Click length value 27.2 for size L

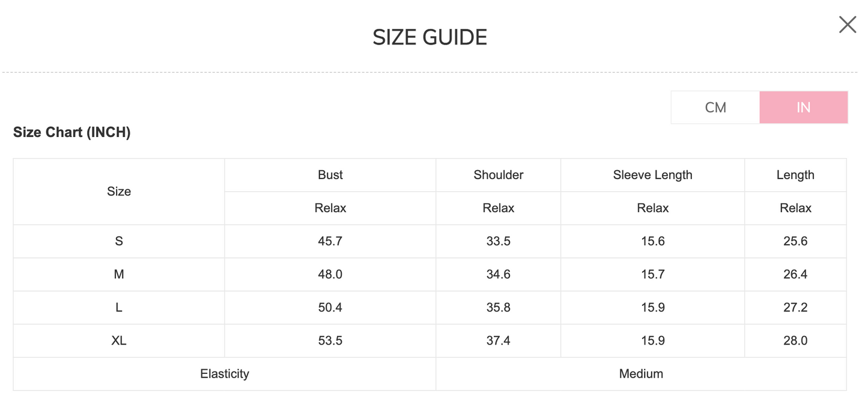point(795,307)
